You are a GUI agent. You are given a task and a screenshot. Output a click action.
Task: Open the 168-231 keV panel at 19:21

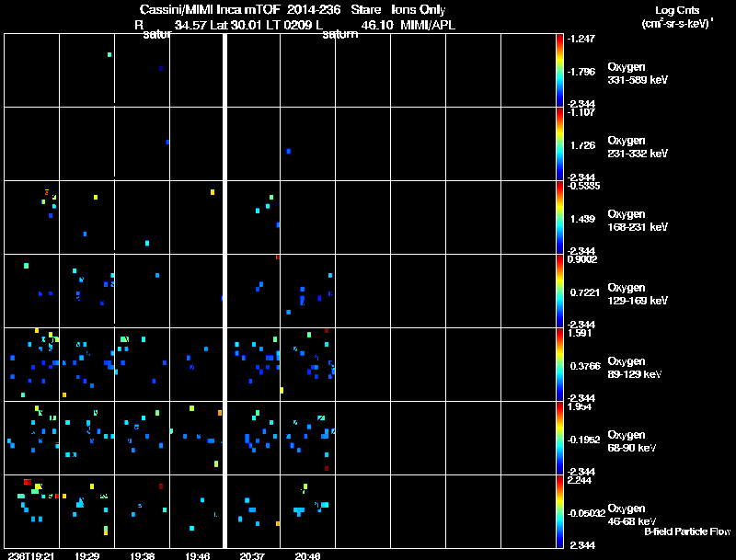pos(31,217)
